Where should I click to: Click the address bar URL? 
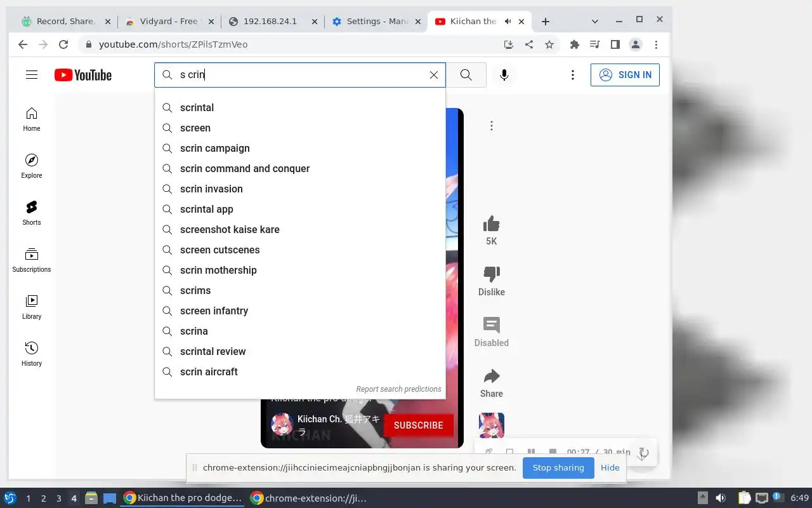coord(173,44)
